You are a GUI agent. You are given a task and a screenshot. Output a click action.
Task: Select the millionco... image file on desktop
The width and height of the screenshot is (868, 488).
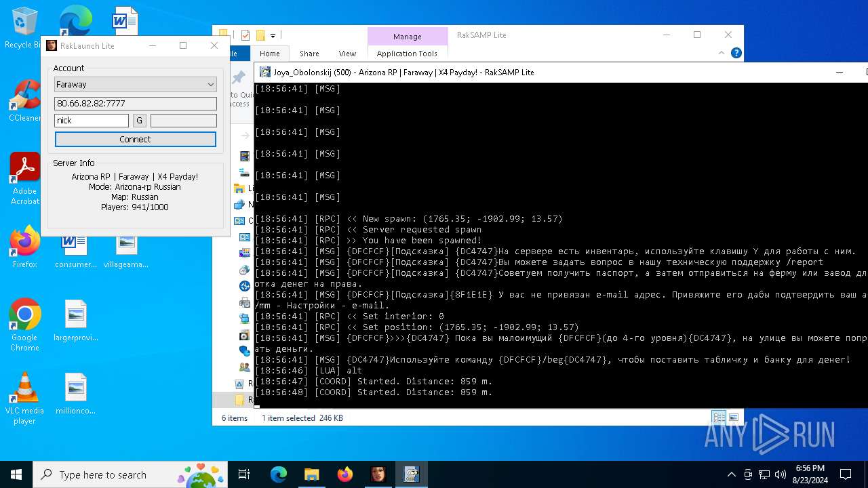[76, 394]
